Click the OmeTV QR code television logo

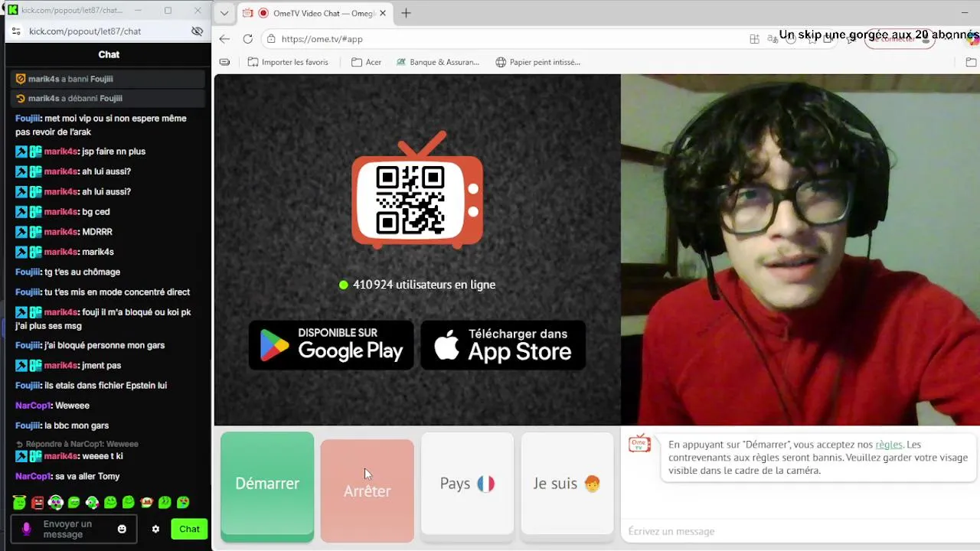(417, 191)
